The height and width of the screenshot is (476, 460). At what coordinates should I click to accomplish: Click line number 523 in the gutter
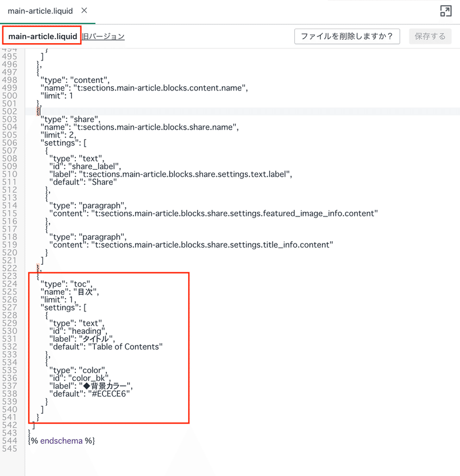point(9,276)
